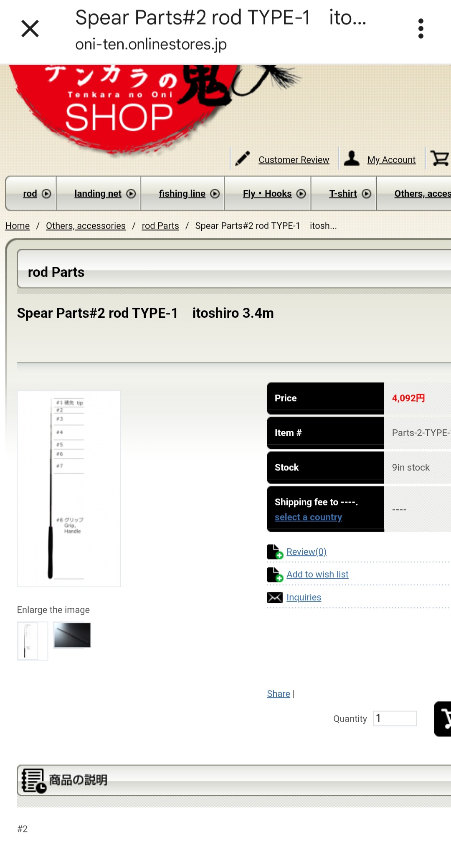Open the three-dot browser overflow menu
This screenshot has width=451, height=868.
[x=421, y=29]
